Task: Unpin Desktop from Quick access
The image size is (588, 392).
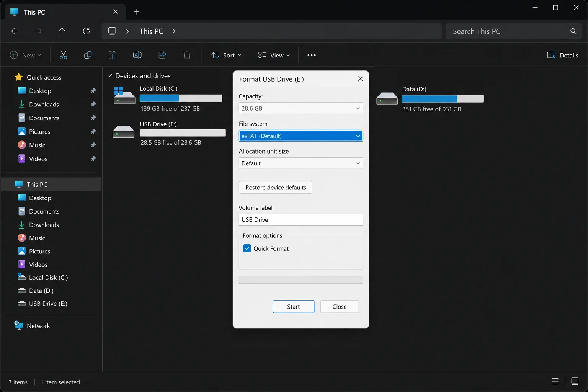Action: click(93, 91)
